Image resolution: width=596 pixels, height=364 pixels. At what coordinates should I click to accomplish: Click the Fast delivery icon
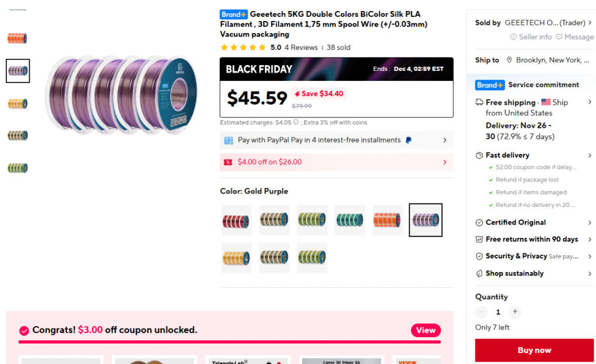click(480, 156)
